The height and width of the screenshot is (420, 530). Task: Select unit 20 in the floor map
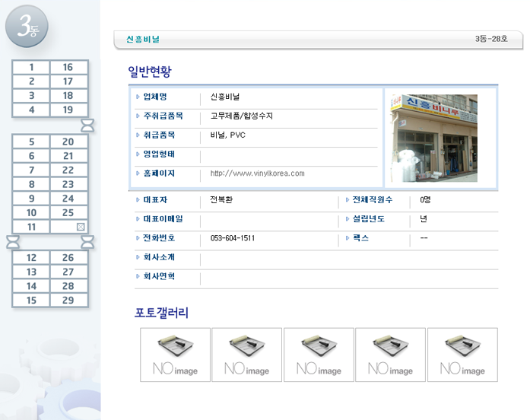[x=68, y=142]
